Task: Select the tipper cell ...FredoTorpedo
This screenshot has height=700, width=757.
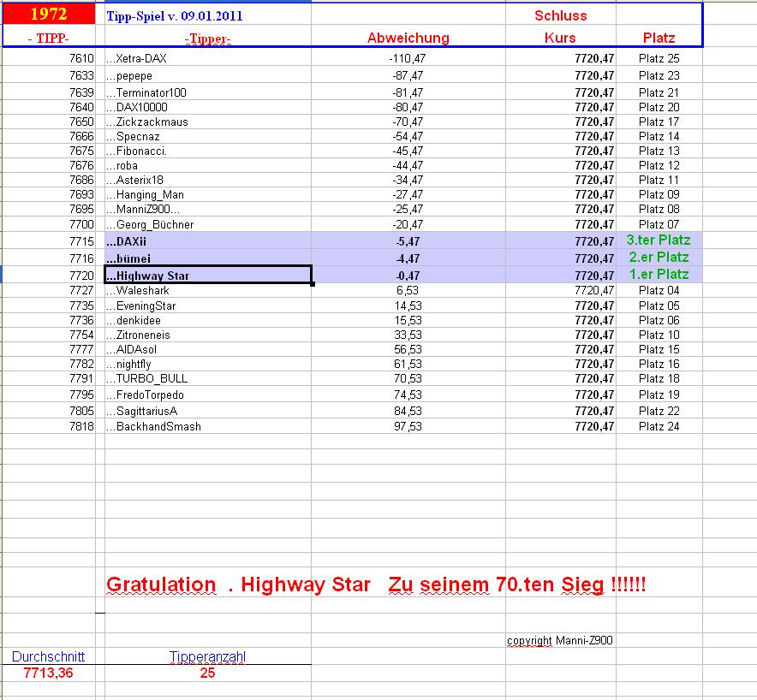Action: click(x=208, y=394)
